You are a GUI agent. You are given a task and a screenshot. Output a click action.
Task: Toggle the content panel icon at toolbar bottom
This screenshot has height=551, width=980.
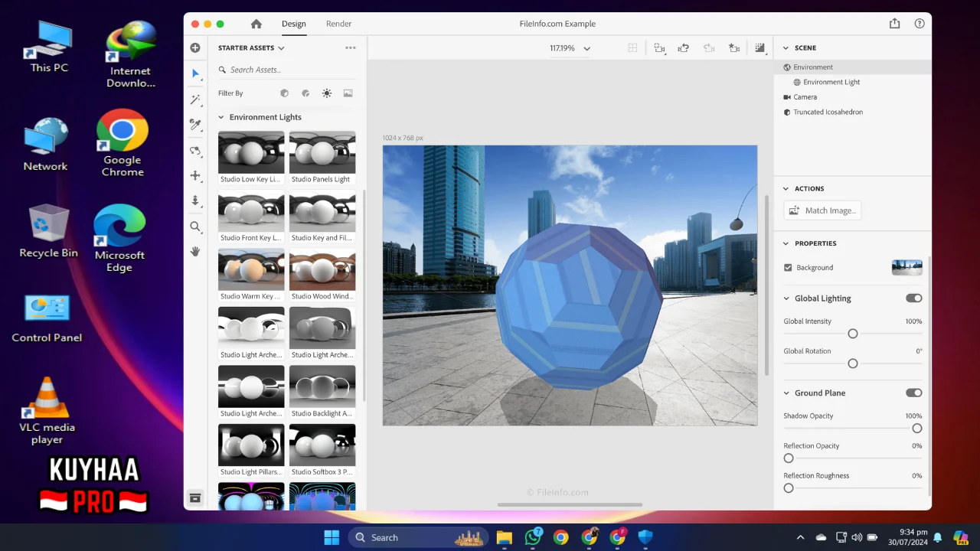tap(195, 497)
